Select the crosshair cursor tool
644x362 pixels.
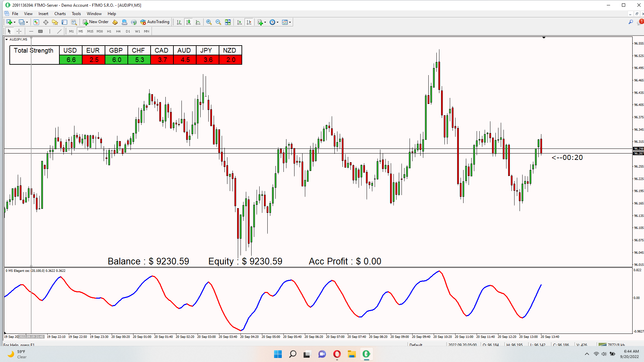click(19, 31)
